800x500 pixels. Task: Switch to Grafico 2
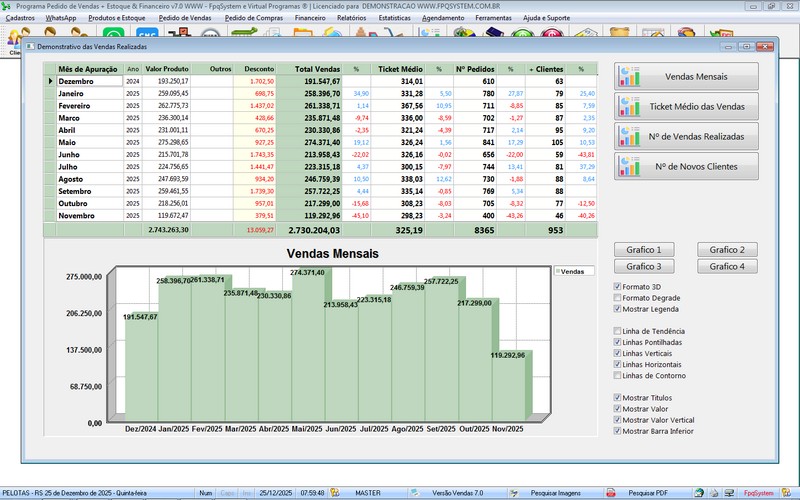727,250
